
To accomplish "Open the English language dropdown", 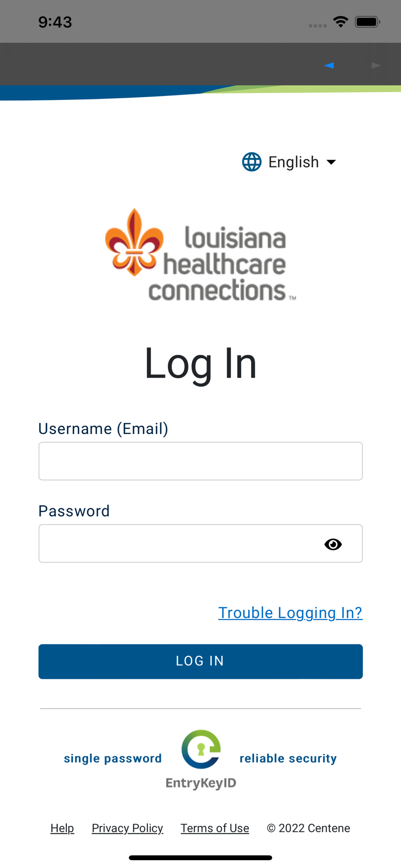I will (x=289, y=162).
